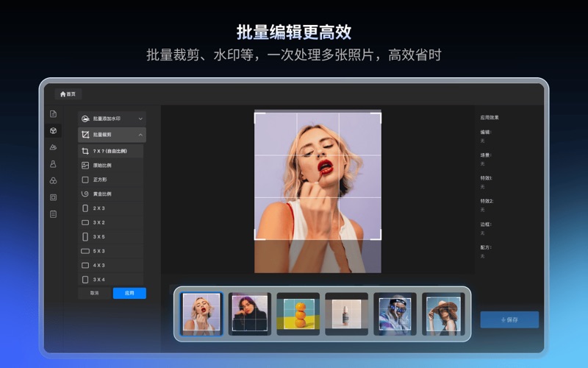Click the blue 应用 apply button

tap(129, 293)
